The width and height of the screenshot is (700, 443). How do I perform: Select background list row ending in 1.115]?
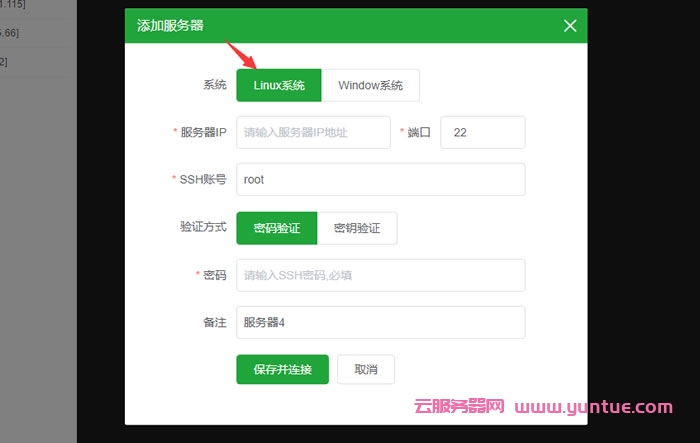14,6
